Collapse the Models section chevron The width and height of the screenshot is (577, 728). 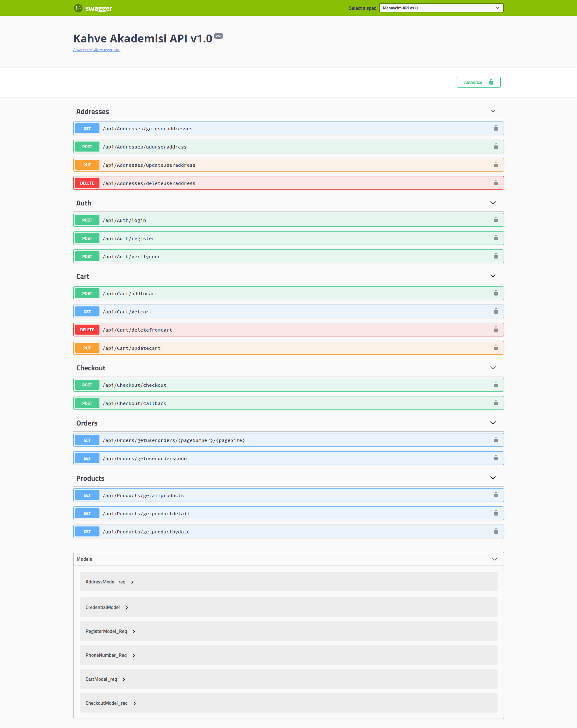click(494, 559)
